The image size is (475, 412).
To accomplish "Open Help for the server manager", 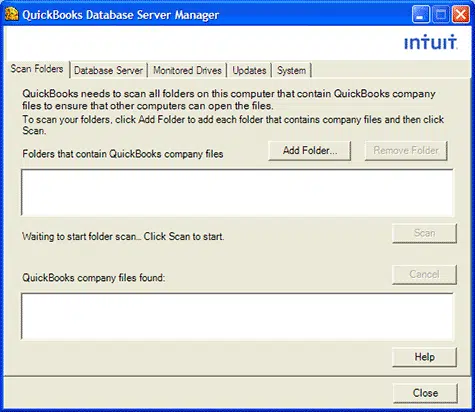I will point(424,357).
